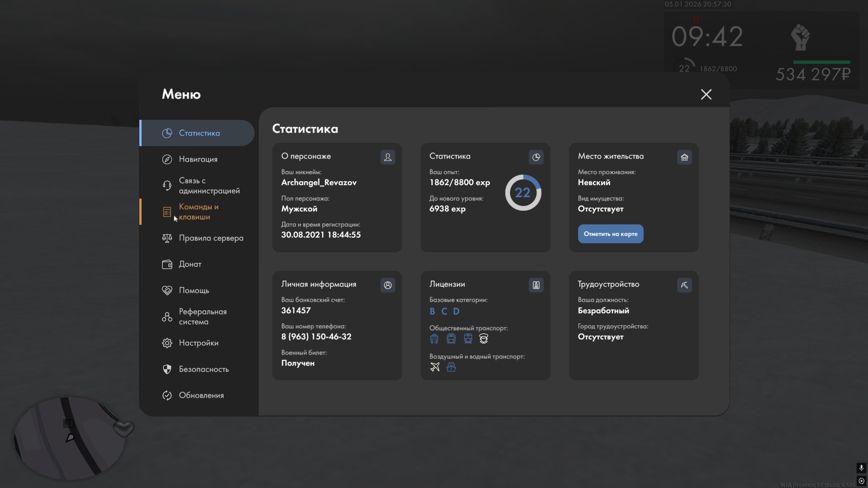Click the 6938 exp remaining value
868x488 pixels.
click(447, 208)
